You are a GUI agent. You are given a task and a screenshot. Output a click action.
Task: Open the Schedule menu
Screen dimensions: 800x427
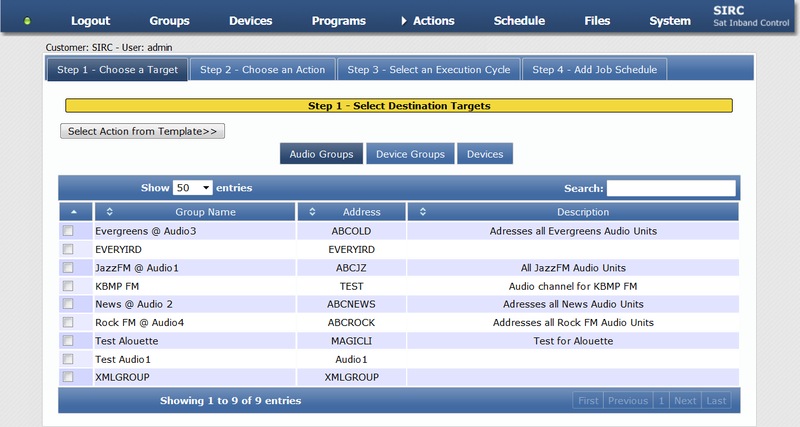pyautogui.click(x=519, y=20)
